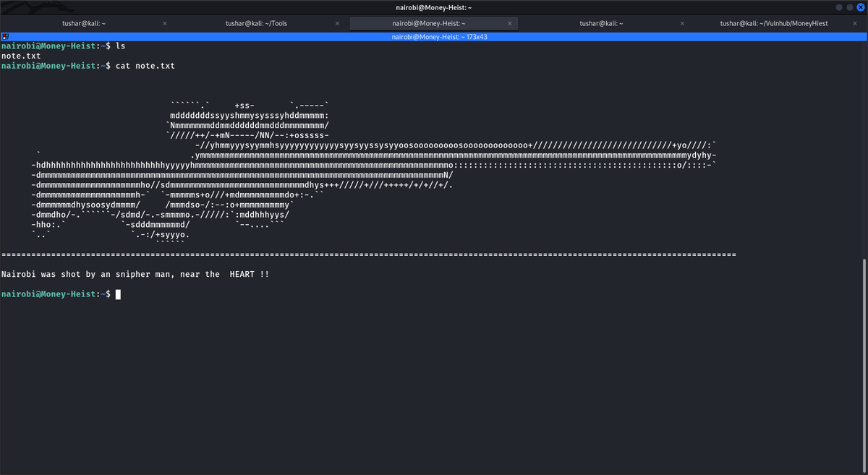This screenshot has height=475, width=868.
Task: Click the last prompt line with cursor
Action: [x=61, y=294]
